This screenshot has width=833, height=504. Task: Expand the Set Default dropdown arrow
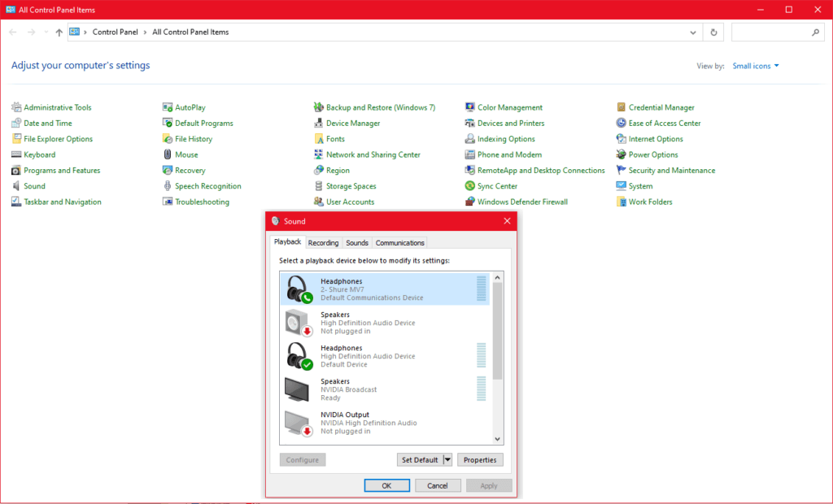click(x=447, y=460)
